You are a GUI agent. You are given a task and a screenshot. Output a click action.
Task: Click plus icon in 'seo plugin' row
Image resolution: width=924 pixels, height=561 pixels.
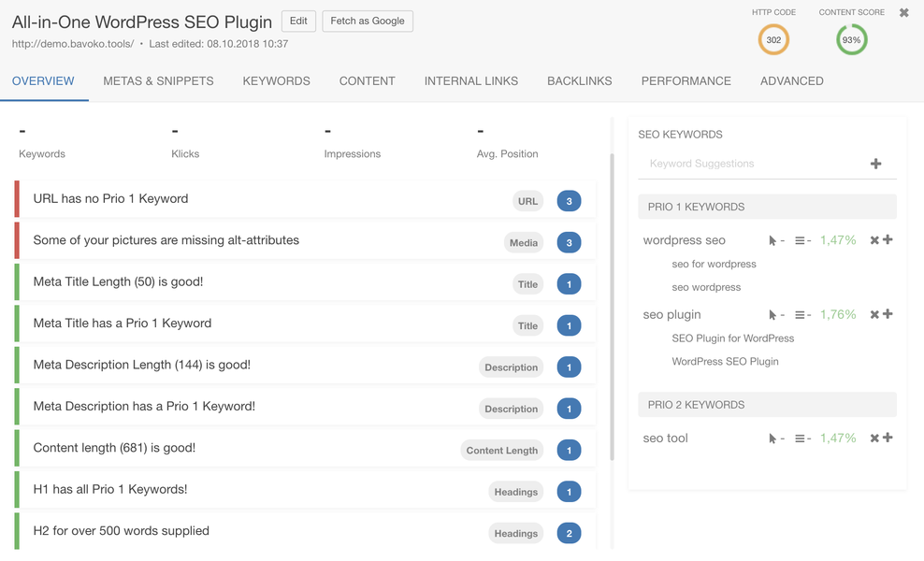[888, 313]
